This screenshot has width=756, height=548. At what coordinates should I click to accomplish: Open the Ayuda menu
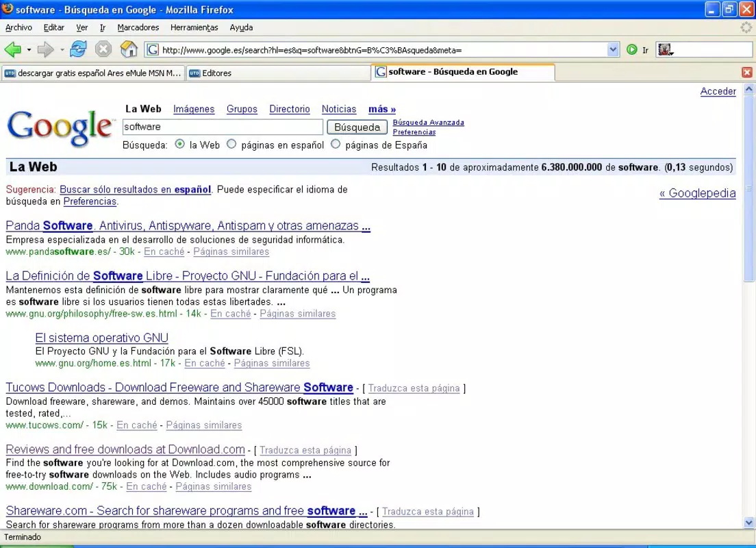[x=241, y=27]
